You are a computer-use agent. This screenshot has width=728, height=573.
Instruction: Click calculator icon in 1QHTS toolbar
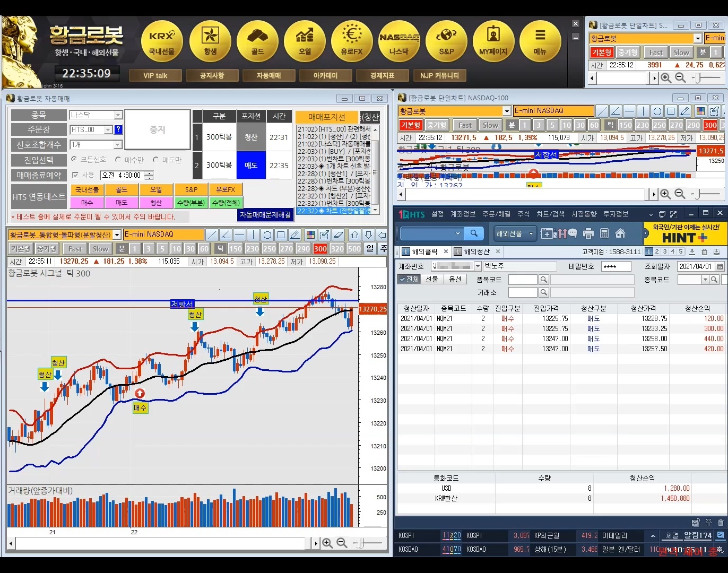604,233
